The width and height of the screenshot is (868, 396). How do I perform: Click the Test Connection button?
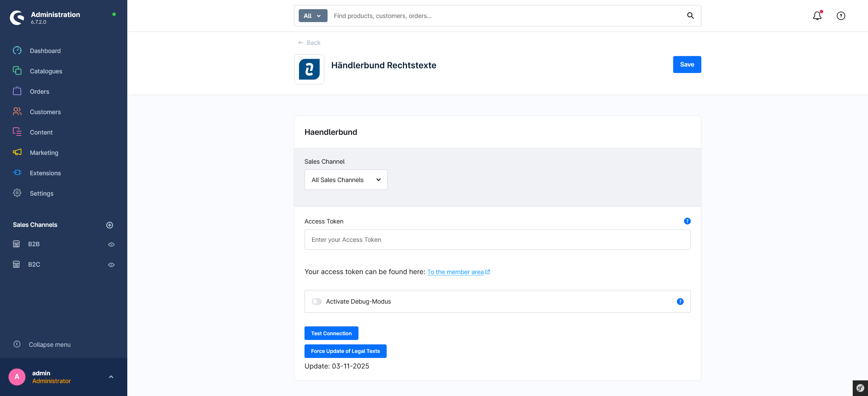click(x=331, y=333)
